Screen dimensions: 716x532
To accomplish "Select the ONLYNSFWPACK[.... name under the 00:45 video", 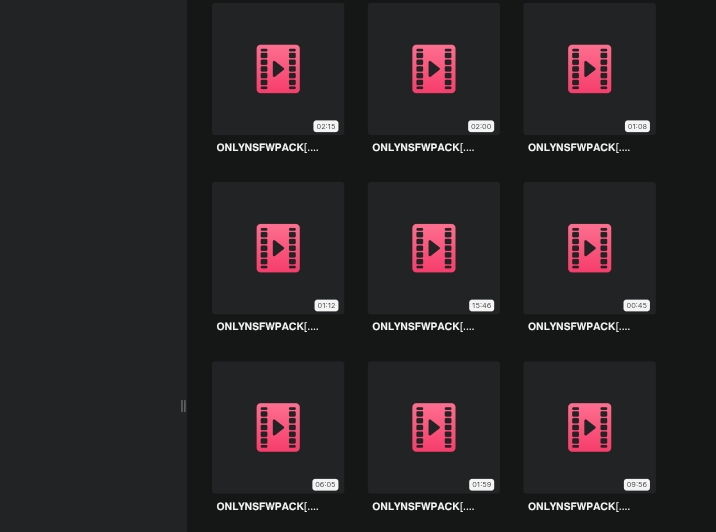I will pos(579,327).
